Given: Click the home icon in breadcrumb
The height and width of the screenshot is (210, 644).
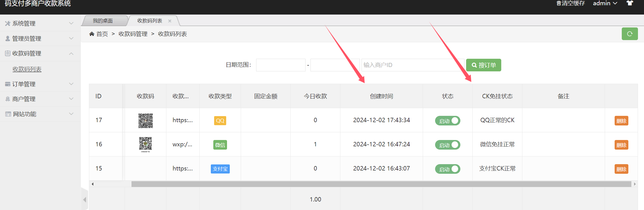Looking at the screenshot, I should (x=92, y=34).
